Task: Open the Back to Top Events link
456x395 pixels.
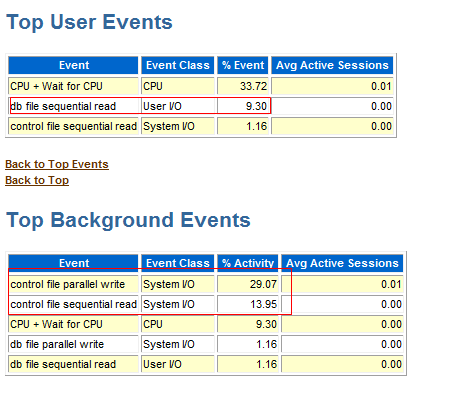Action: tap(57, 164)
